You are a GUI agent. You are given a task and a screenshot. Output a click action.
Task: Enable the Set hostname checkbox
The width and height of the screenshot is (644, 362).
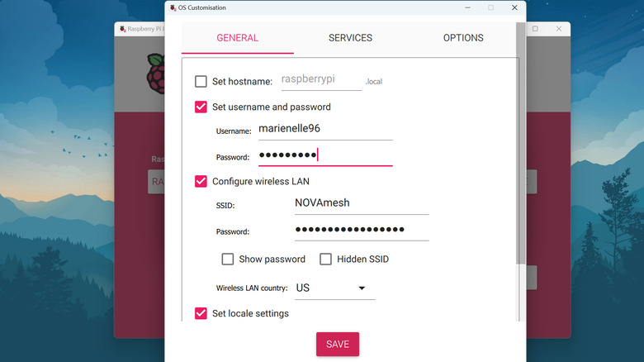pos(201,82)
